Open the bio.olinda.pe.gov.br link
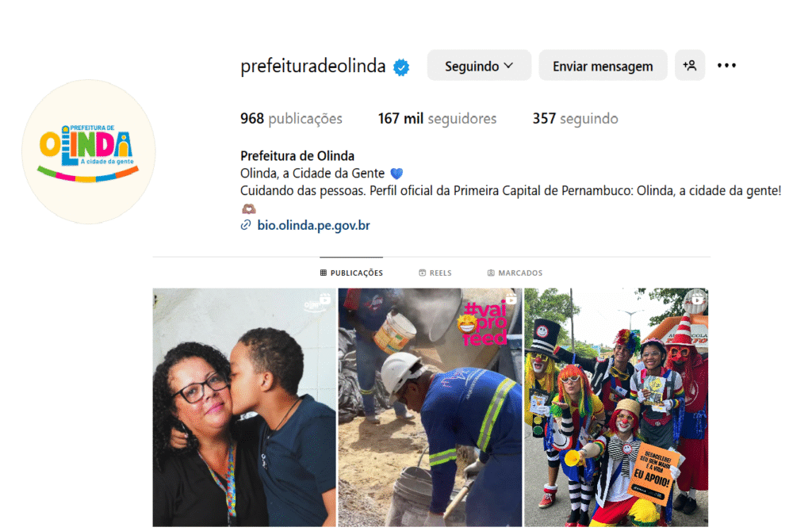Viewport: 812px width, 531px height. coord(314,226)
